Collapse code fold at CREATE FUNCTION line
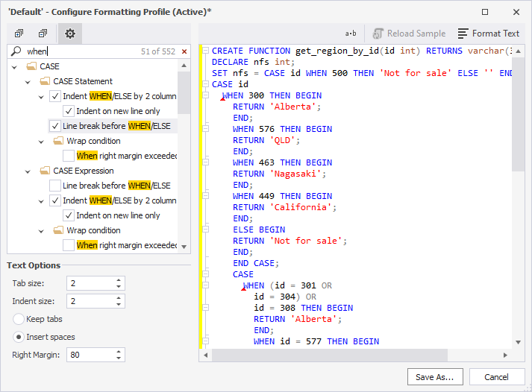The height and width of the screenshot is (392, 532). pyautogui.click(x=205, y=51)
